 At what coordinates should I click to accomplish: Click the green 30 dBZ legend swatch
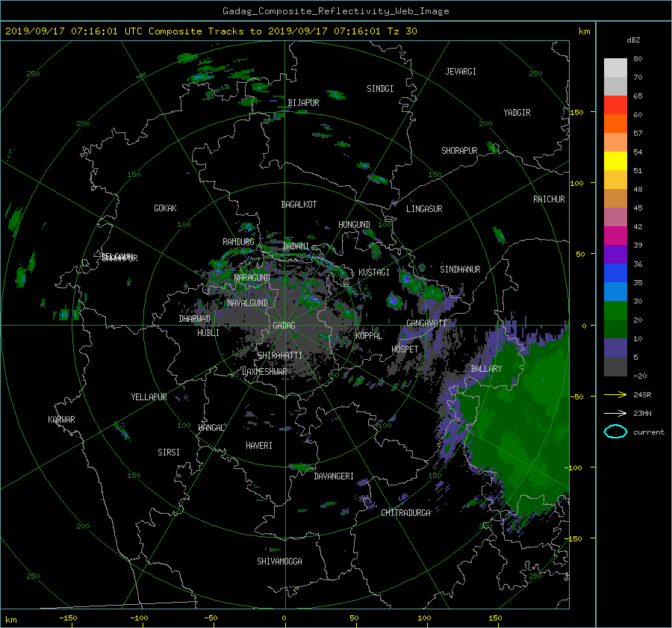[615, 311]
